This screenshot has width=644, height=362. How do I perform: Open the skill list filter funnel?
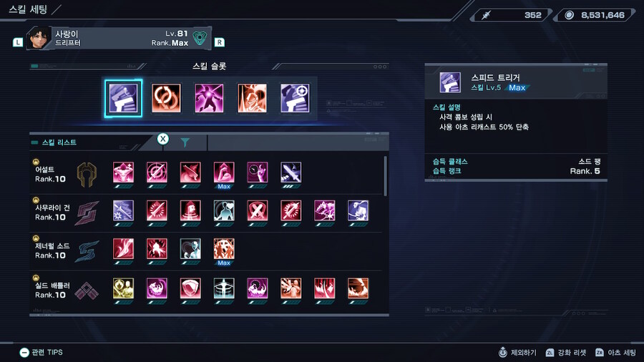pyautogui.click(x=185, y=142)
